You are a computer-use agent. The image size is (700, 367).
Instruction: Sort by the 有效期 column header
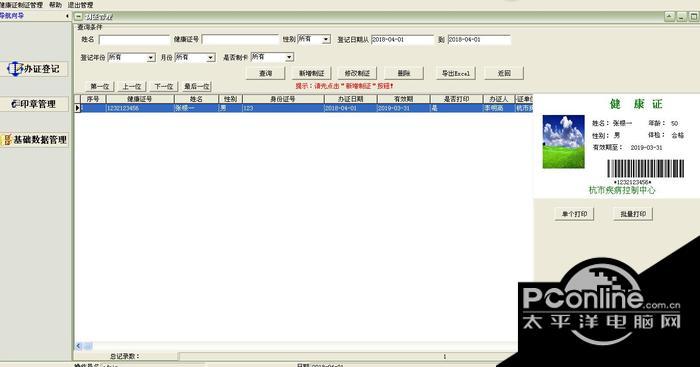click(404, 99)
